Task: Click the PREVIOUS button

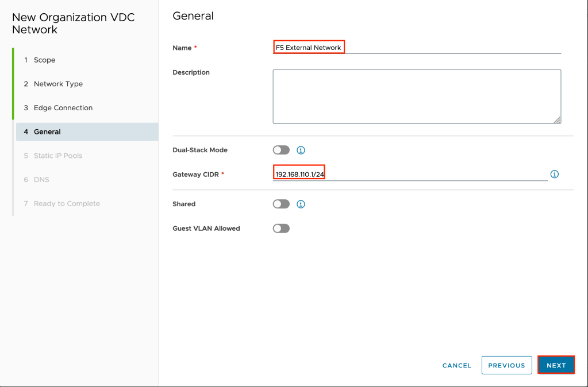Action: point(506,365)
